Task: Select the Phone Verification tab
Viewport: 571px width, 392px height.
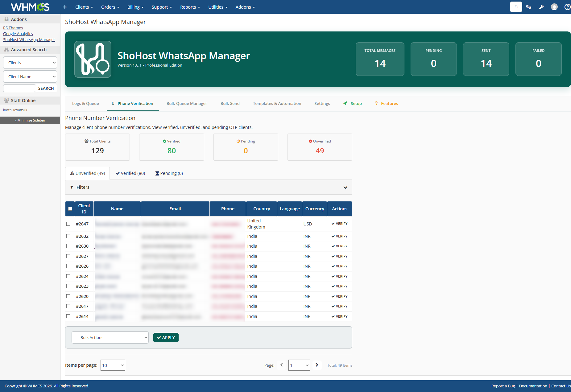Action: coord(133,103)
